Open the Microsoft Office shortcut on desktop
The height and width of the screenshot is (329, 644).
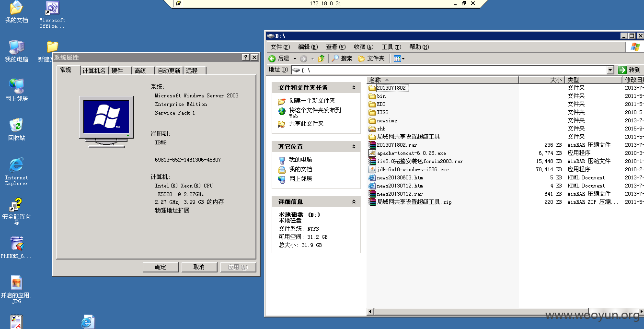tap(52, 14)
